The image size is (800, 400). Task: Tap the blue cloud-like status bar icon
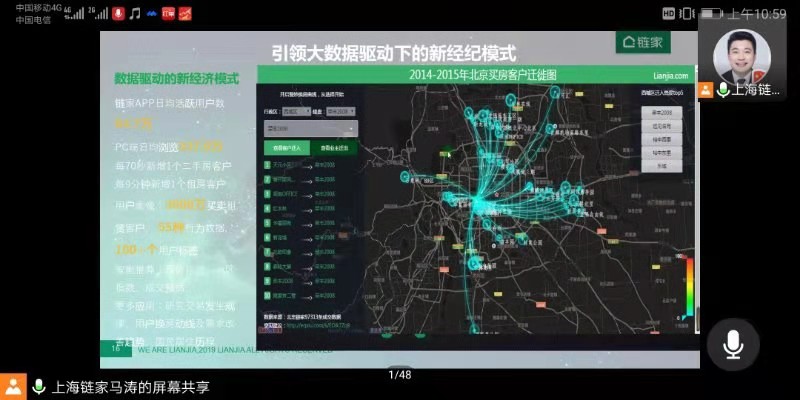pyautogui.click(x=152, y=14)
